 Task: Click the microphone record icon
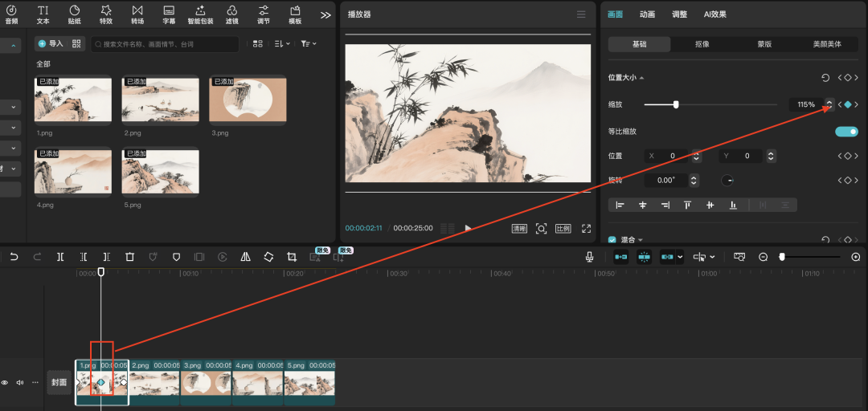coord(590,257)
